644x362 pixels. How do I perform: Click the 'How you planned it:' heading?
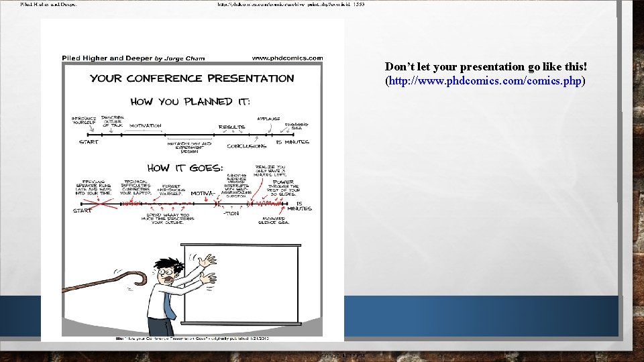(190, 101)
